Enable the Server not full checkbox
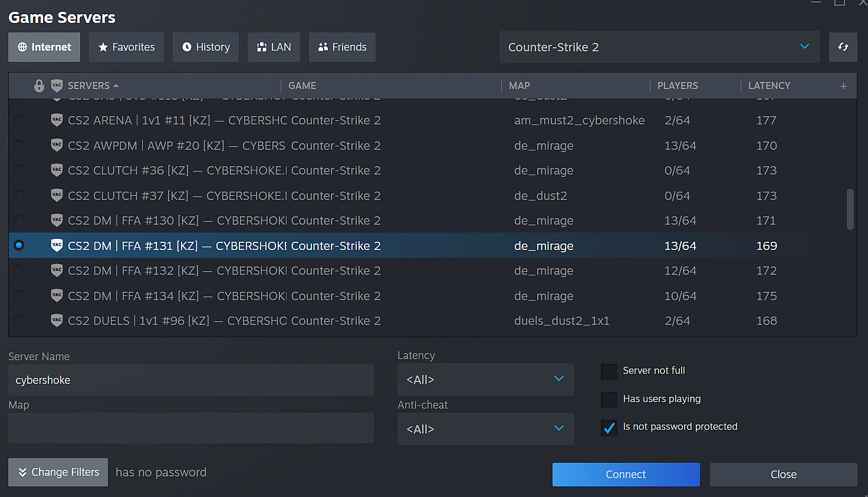868x497 pixels. tap(609, 371)
